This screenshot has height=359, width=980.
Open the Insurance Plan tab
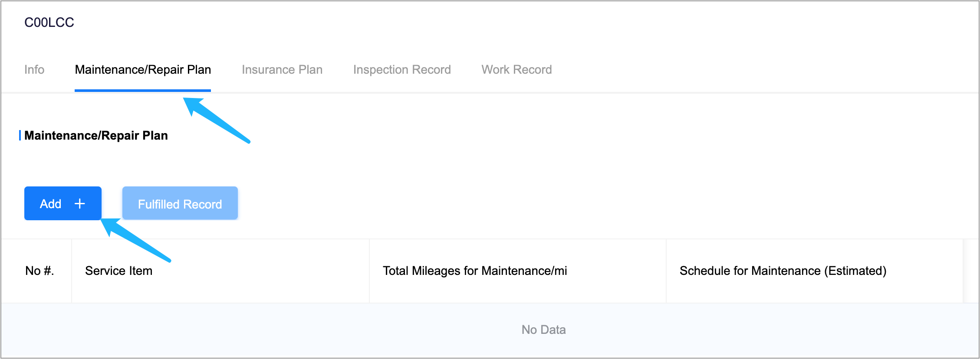pos(282,69)
